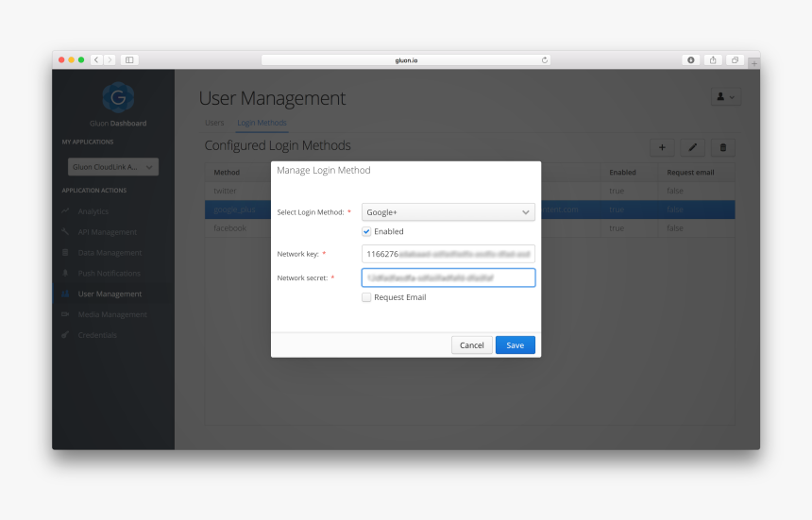Open the browser downloads icon

point(691,60)
